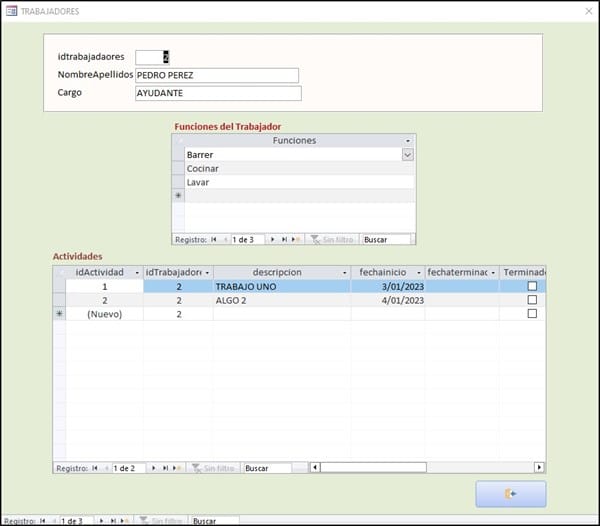This screenshot has height=526, width=600.
Task: Open fechaterminacion column filter dropdown
Action: (x=493, y=273)
